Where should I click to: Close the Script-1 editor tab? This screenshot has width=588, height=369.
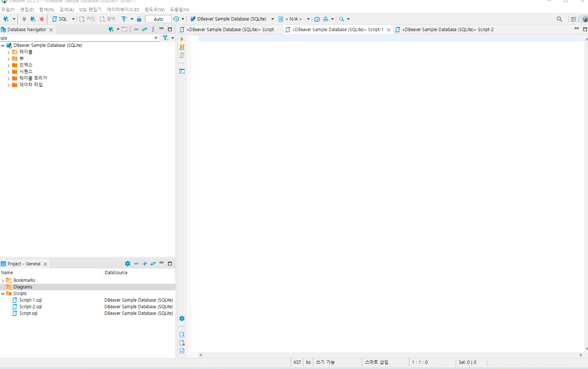click(x=389, y=30)
